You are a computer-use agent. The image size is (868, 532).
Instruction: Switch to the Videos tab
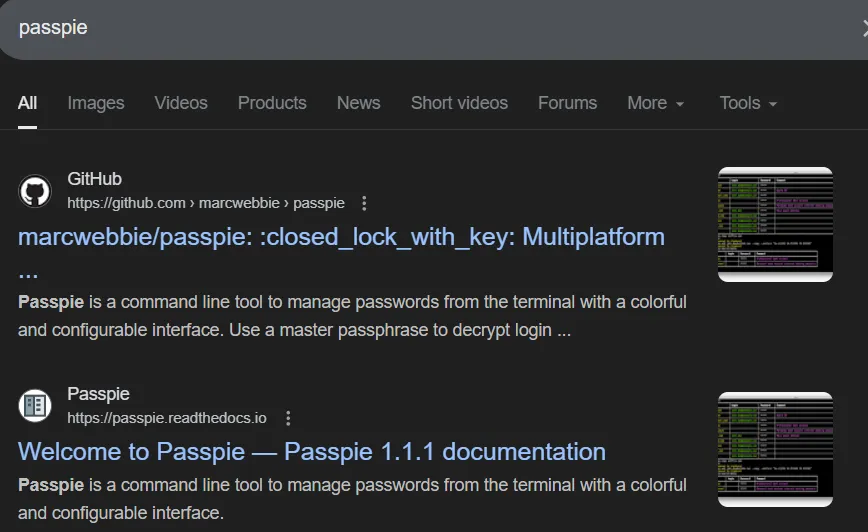click(181, 103)
